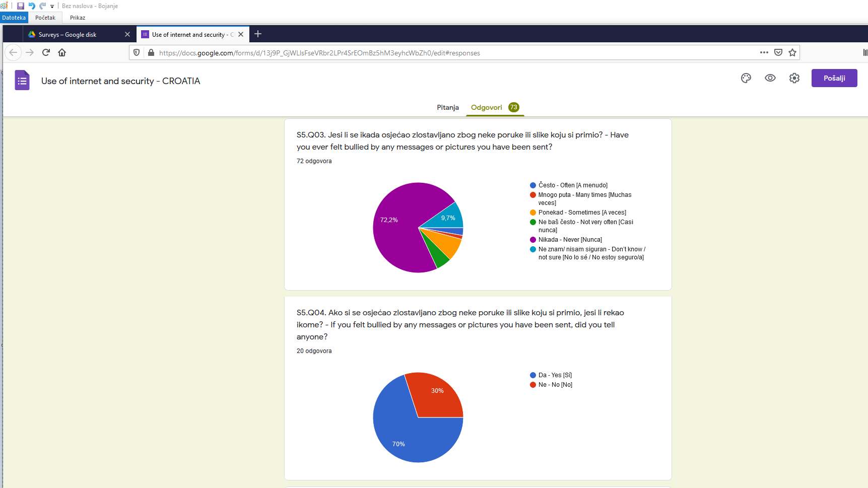Click the form title Use of internet and security

(x=120, y=81)
